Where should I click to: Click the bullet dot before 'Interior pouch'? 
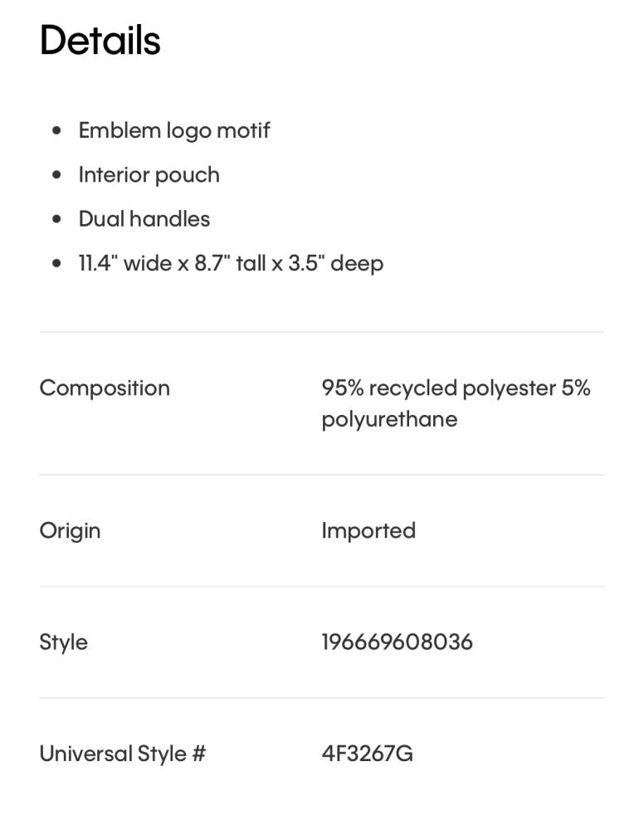point(56,175)
